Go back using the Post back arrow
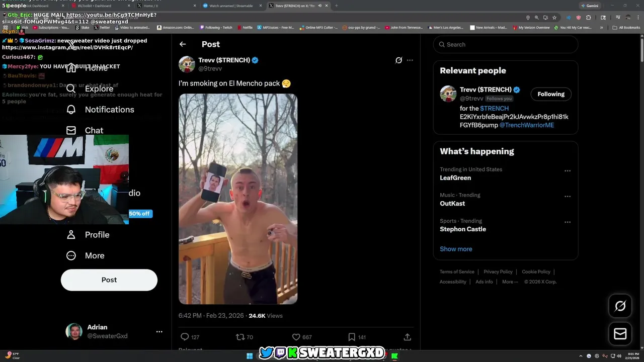 (x=183, y=44)
